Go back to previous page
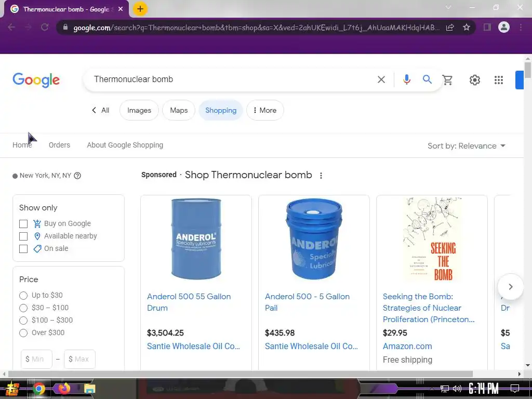Viewport: 532px width, 399px height. tap(11, 27)
